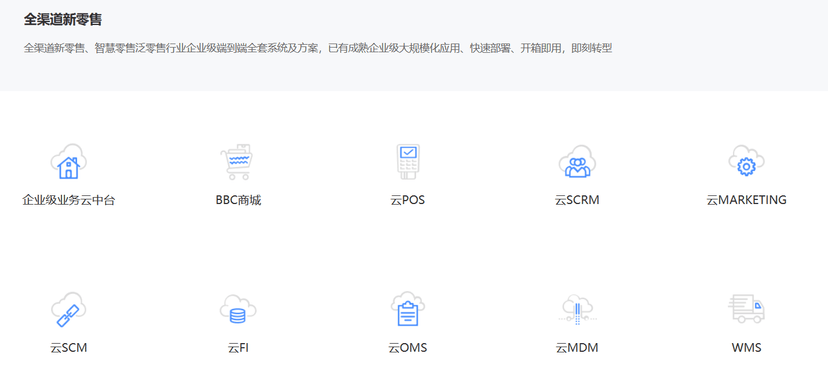The height and width of the screenshot is (382, 828).
Task: Click the cloud chain-link icon above 云SCM
Action: pyautogui.click(x=69, y=310)
